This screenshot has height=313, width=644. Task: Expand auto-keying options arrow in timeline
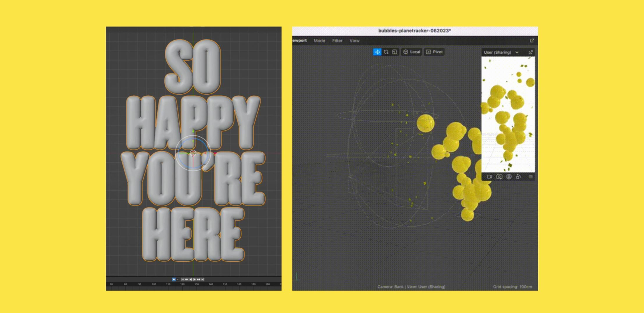177,280
